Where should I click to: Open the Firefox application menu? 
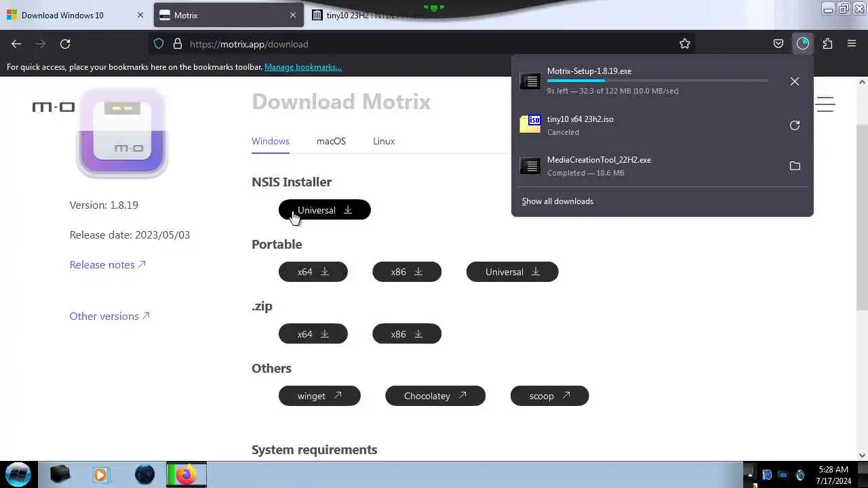[852, 43]
